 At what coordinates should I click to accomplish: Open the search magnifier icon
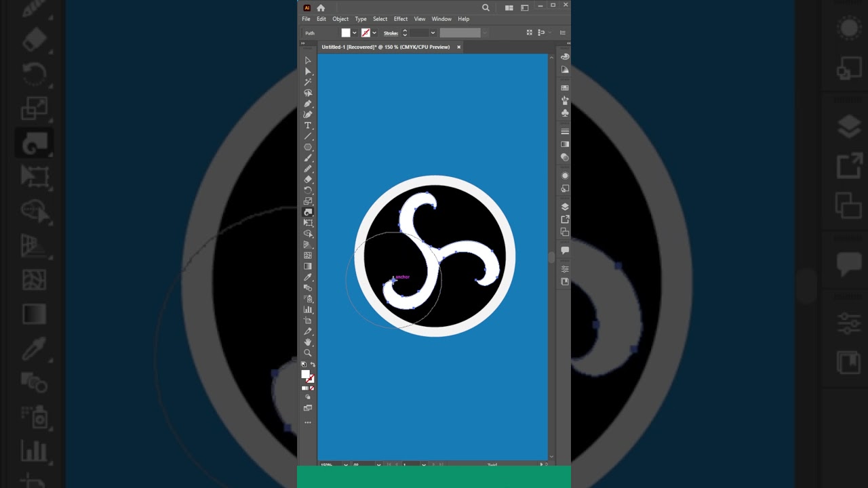(x=486, y=7)
